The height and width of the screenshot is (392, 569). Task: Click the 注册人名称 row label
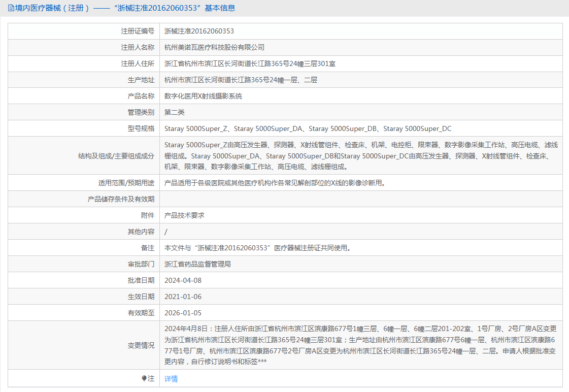pyautogui.click(x=138, y=48)
